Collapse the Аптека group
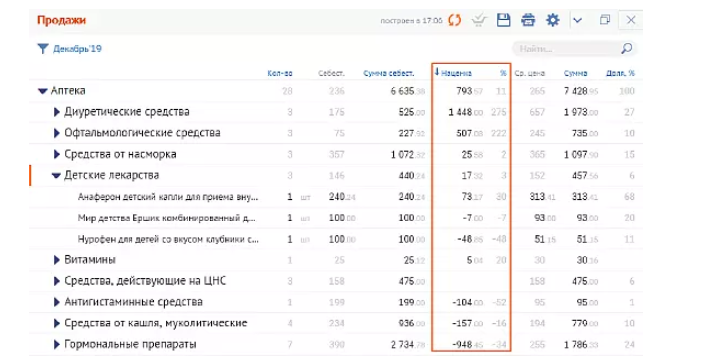 (x=43, y=91)
